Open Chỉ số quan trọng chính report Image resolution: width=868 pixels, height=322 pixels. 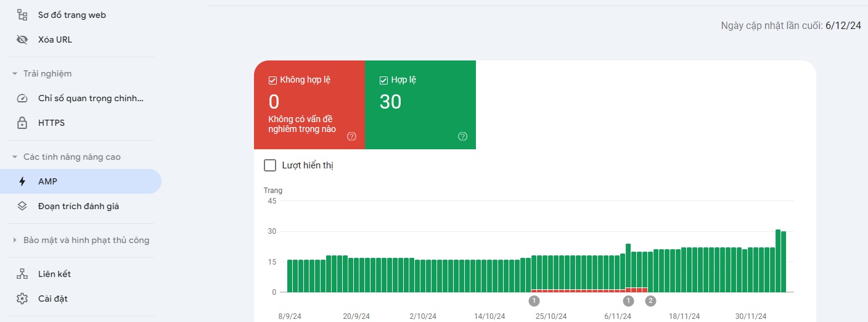(x=81, y=98)
